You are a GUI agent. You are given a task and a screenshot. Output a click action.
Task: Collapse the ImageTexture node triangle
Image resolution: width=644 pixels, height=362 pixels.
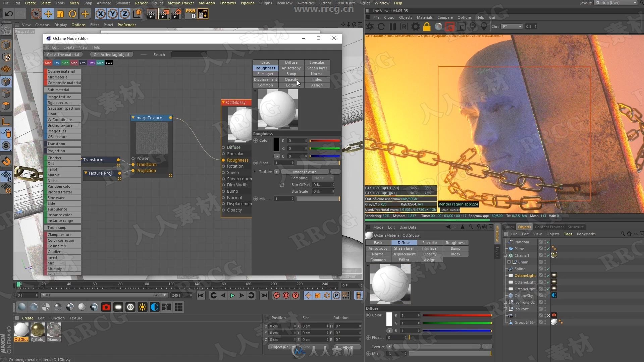point(133,118)
